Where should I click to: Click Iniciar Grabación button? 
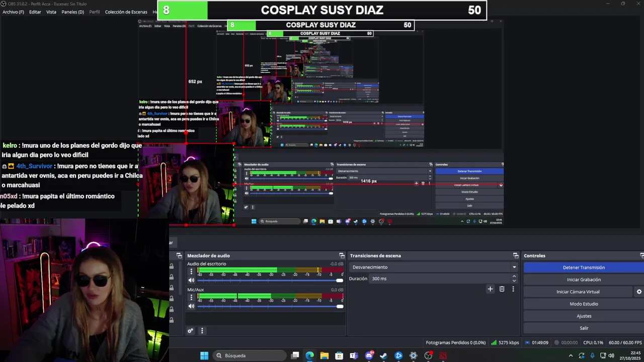pyautogui.click(x=584, y=280)
